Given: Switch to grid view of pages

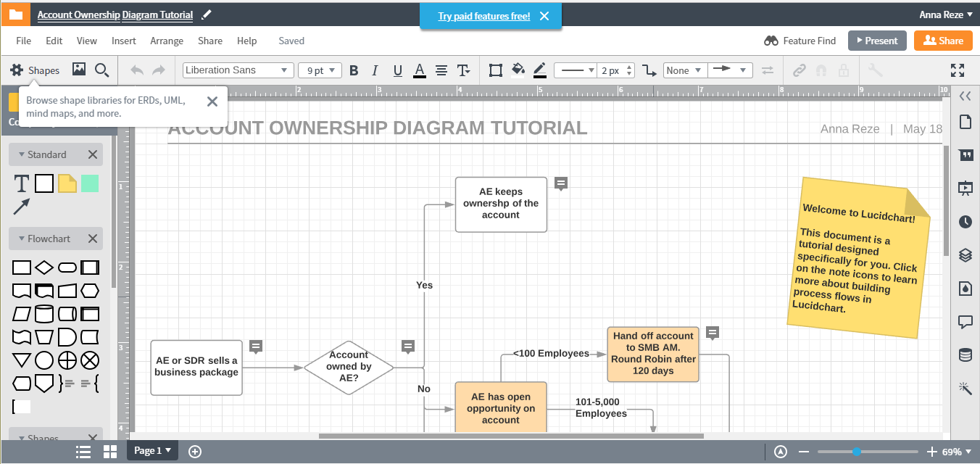Looking at the screenshot, I should click(x=110, y=452).
